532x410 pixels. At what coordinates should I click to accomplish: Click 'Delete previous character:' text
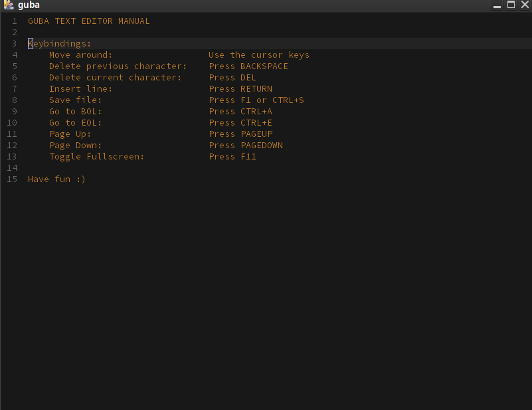pos(118,66)
